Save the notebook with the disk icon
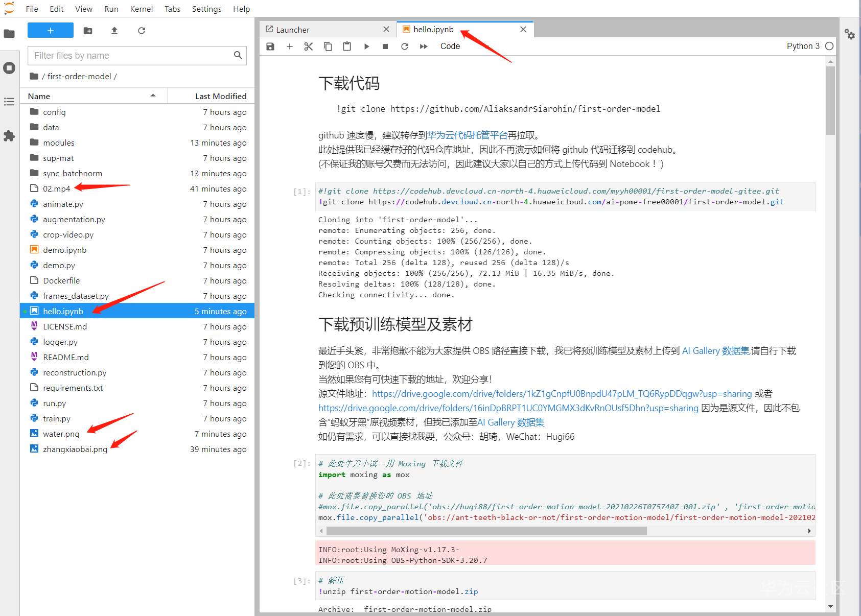 (x=270, y=46)
